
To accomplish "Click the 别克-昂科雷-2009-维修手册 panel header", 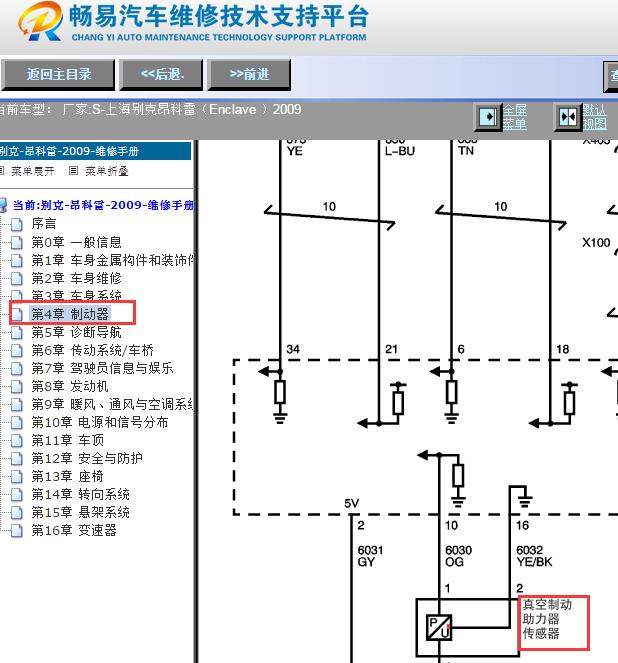I will (95, 151).
